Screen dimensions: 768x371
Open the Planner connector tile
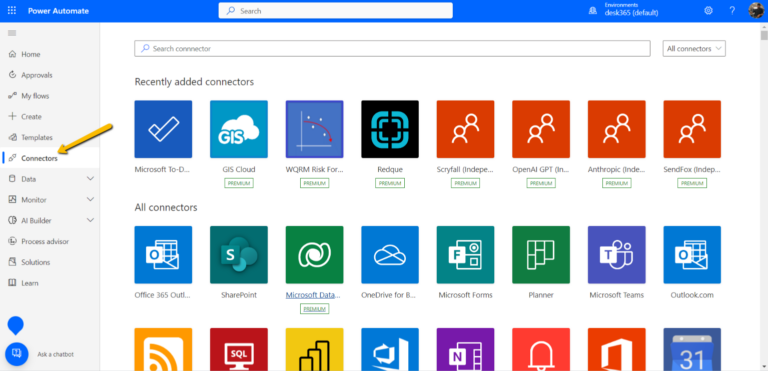click(541, 255)
